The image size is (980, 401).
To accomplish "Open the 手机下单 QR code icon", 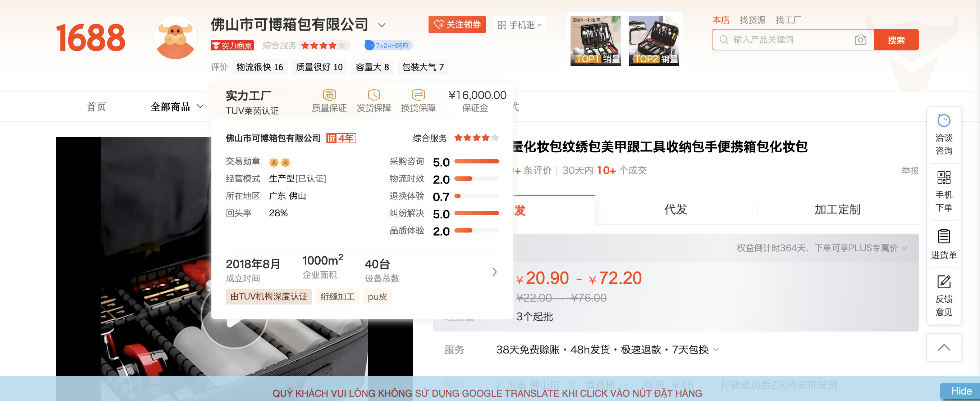I will (x=943, y=177).
